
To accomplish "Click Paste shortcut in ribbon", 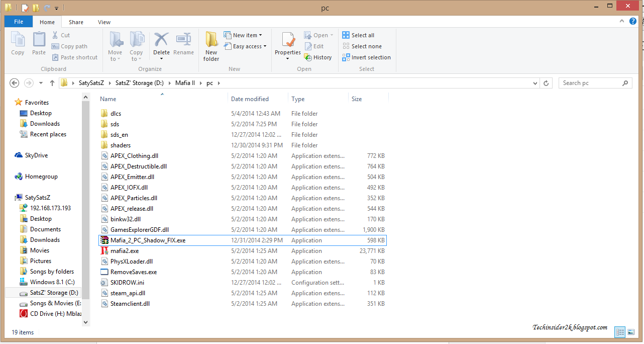I will [74, 57].
